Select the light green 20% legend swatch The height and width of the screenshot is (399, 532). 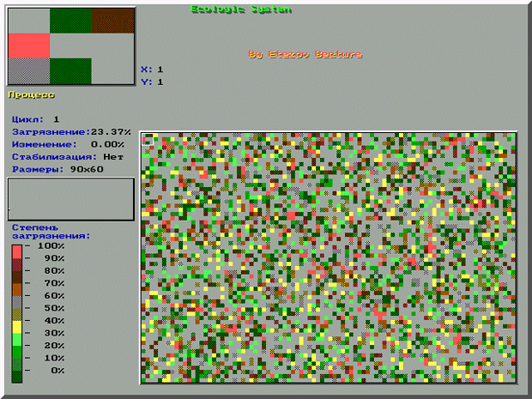[17, 345]
